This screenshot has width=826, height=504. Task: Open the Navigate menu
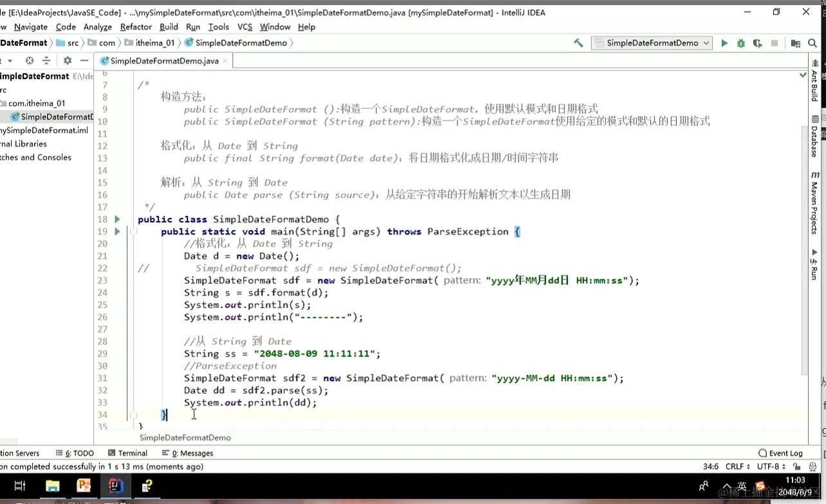31,26
